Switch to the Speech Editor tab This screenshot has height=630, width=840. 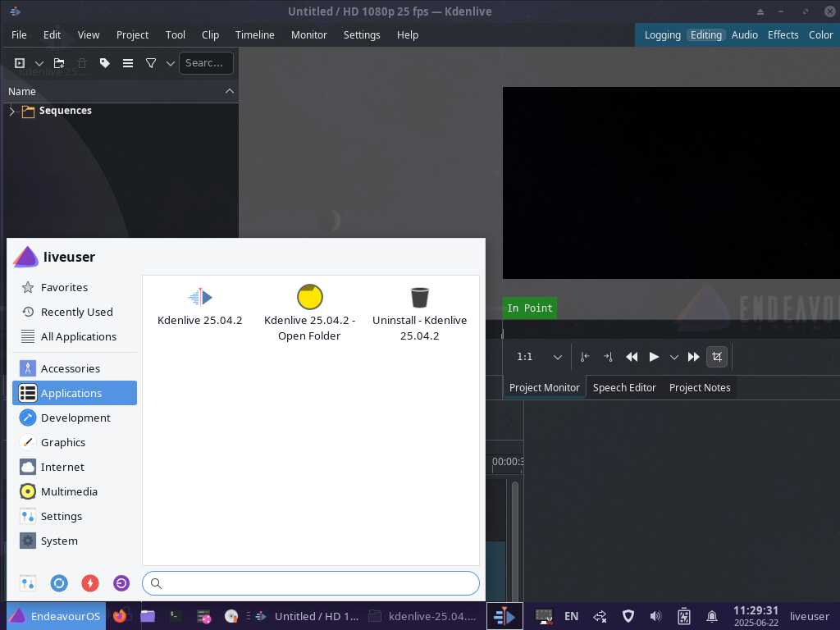[624, 387]
